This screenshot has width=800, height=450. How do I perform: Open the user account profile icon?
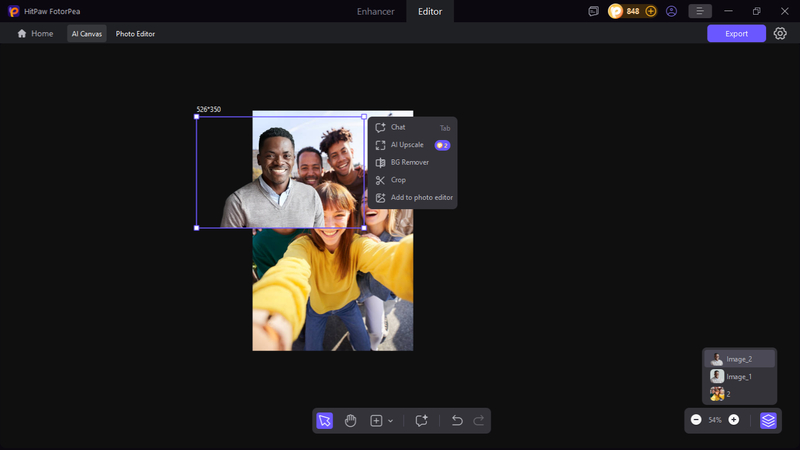[671, 11]
